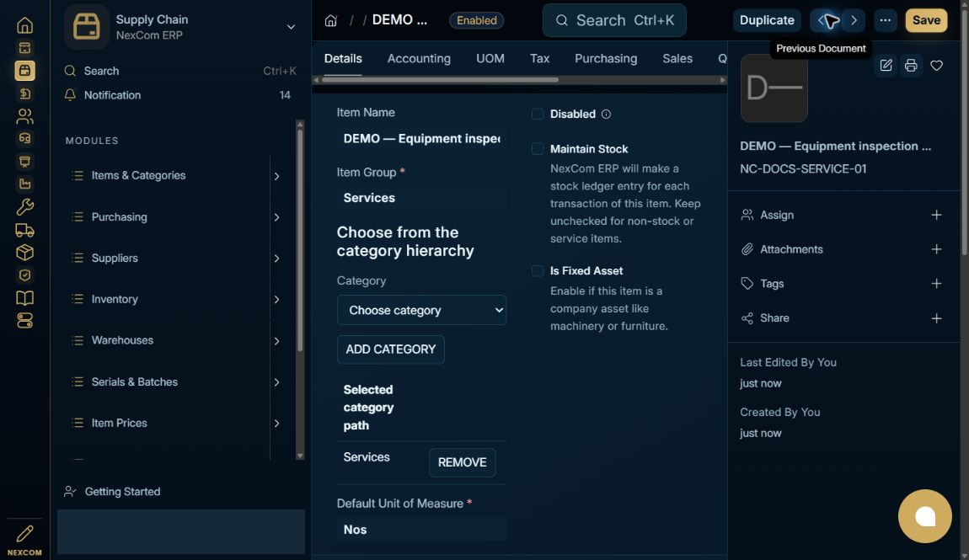Switch to the Accounting tab
The height and width of the screenshot is (560, 969).
419,59
